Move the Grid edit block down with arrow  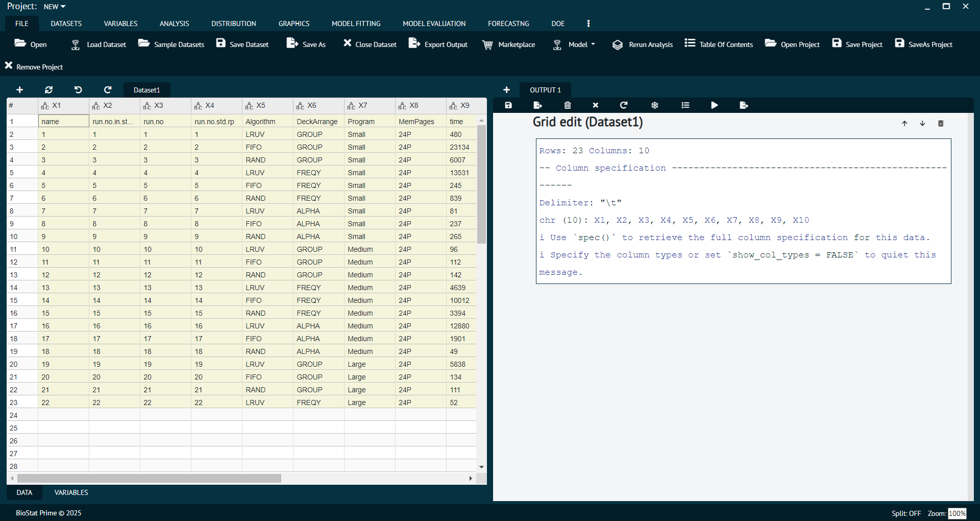coord(922,123)
